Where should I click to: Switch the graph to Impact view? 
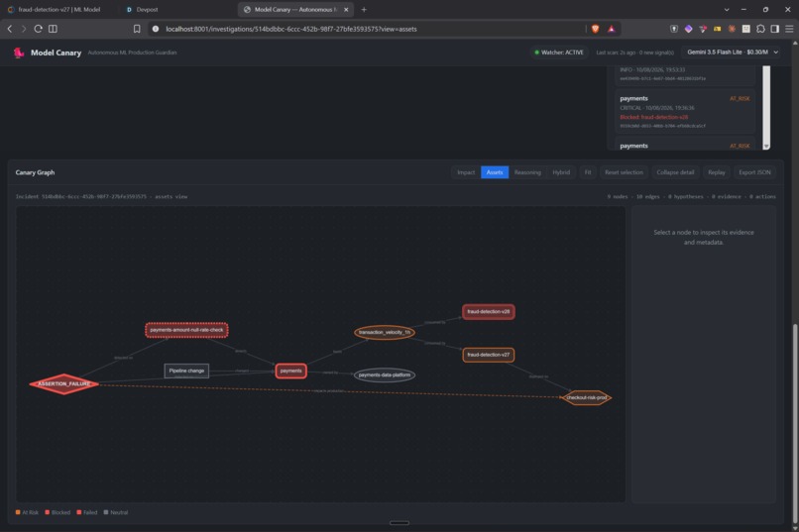(466, 172)
